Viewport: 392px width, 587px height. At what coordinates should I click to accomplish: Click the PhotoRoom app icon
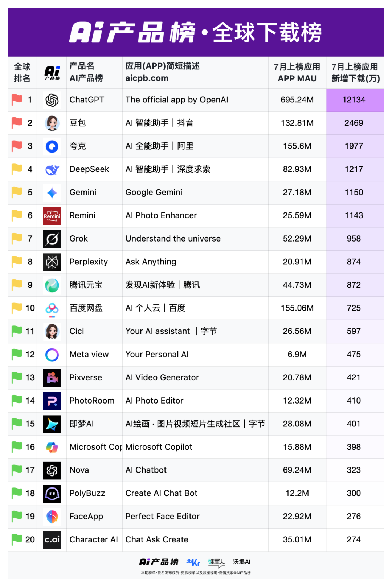pyautogui.click(x=52, y=401)
